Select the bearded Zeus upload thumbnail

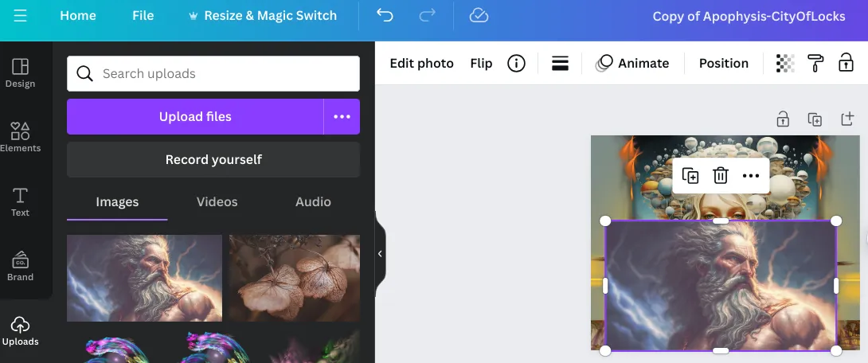pyautogui.click(x=144, y=278)
